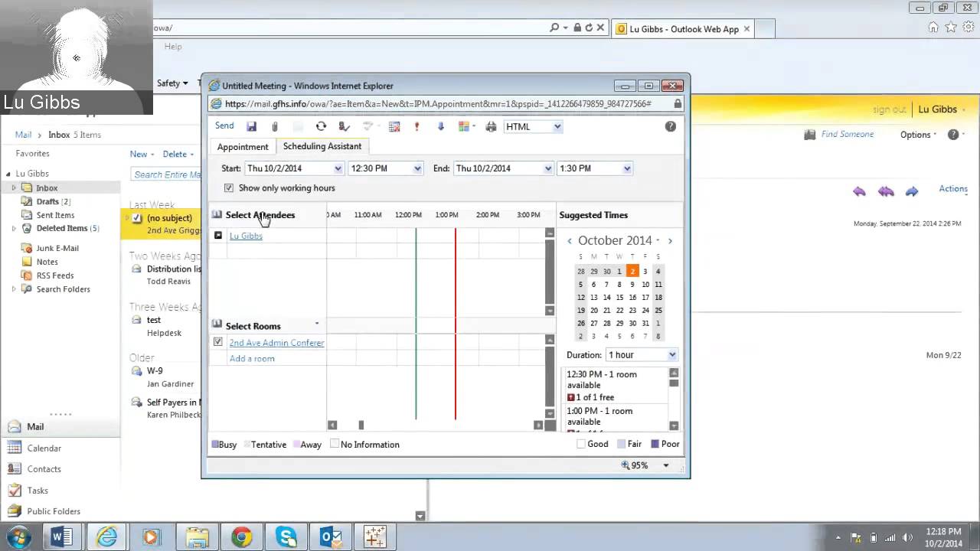The image size is (980, 551).
Task: Click Select Attendees address book icon
Action: (217, 215)
